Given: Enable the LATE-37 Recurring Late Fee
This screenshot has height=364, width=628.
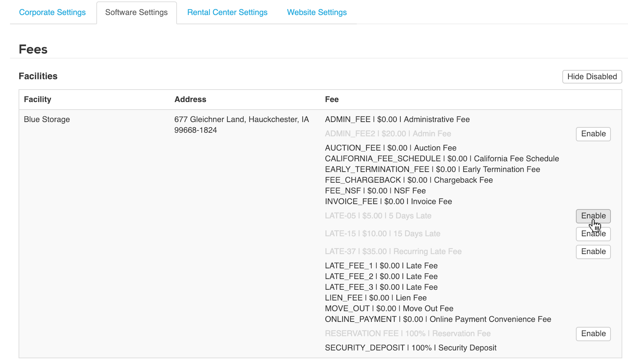Looking at the screenshot, I should click(x=593, y=252).
